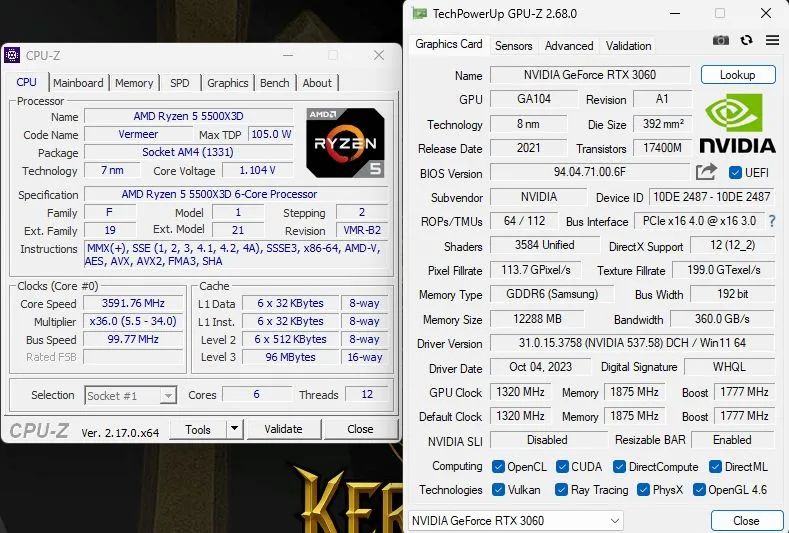Click the AMD Ryzen 5 logo in CPU-Z
Image resolution: width=789 pixels, height=533 pixels.
[x=345, y=143]
